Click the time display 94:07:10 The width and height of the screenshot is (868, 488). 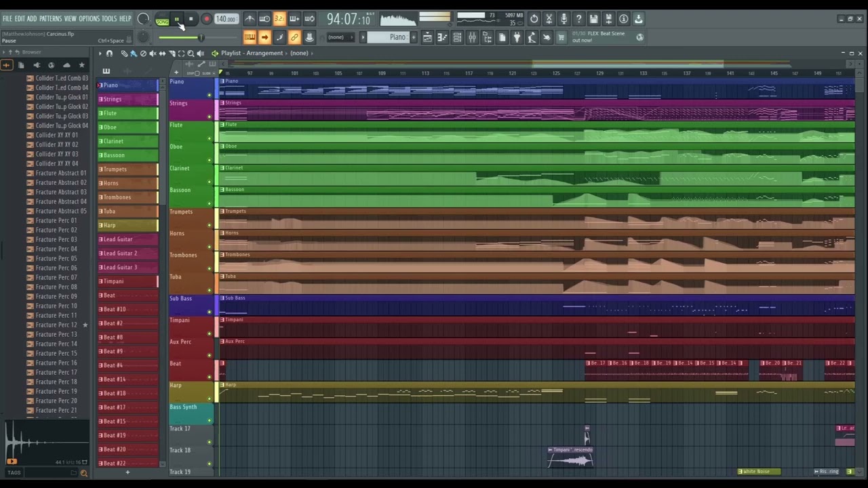[349, 19]
